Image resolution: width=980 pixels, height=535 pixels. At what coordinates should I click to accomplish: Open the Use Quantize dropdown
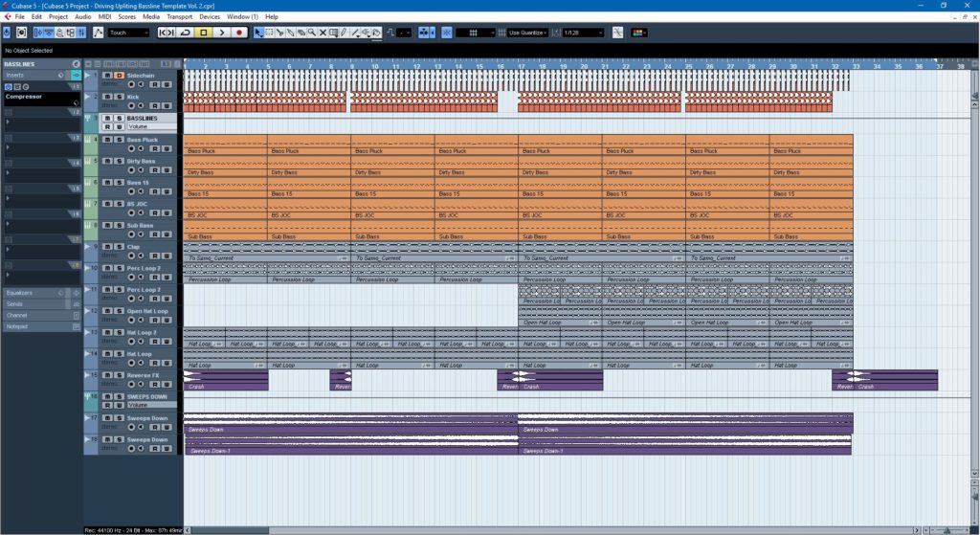click(528, 33)
